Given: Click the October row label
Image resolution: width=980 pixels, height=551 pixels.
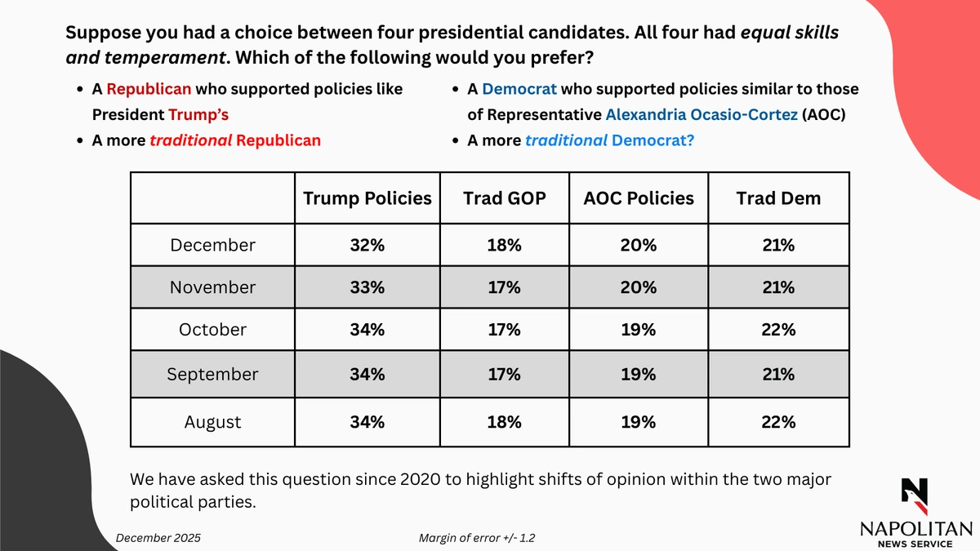Looking at the screenshot, I should point(212,330).
